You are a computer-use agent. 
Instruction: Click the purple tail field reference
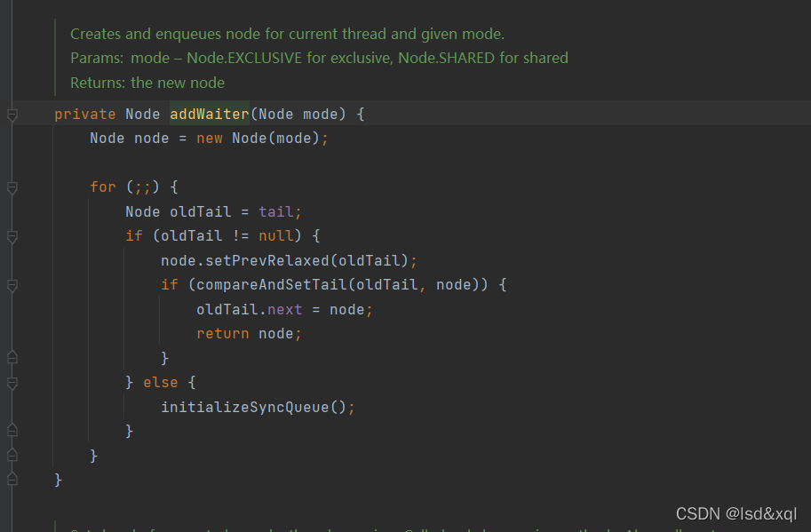coord(275,211)
